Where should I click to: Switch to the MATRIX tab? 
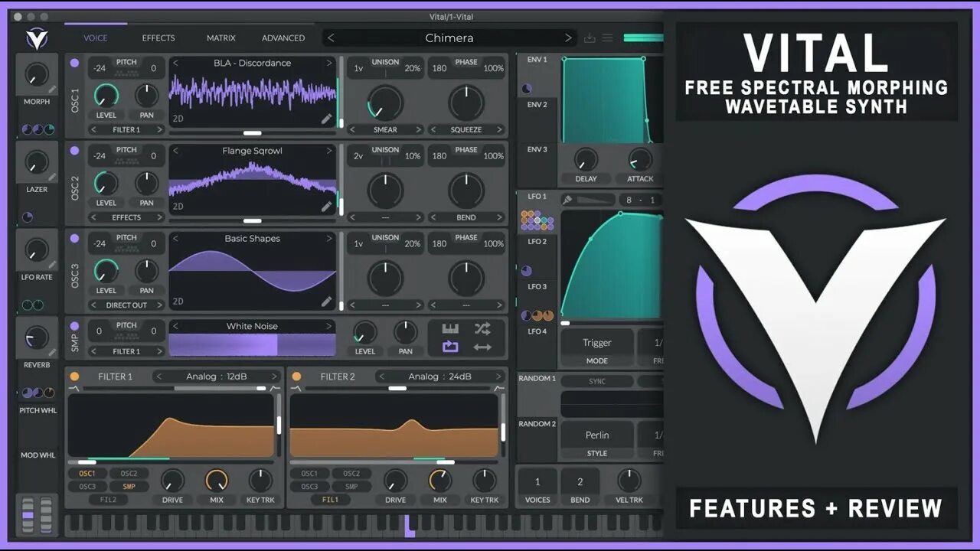click(x=221, y=37)
